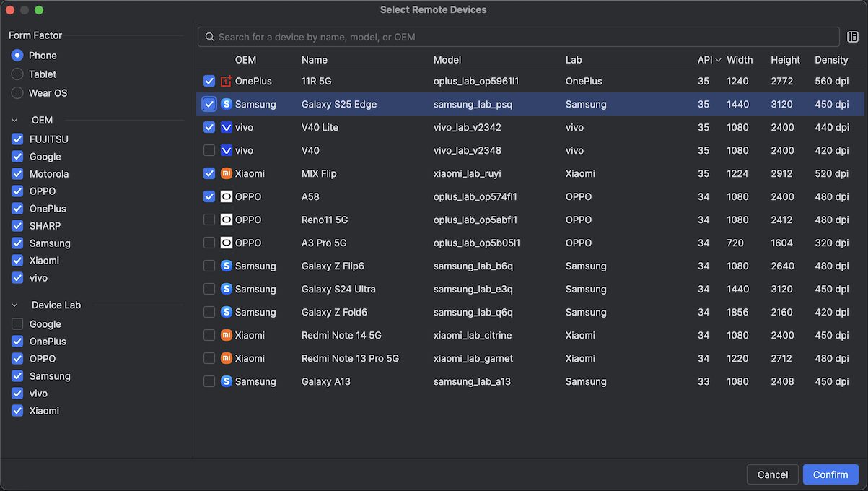Click the vivo icon in V40 Lite row

[227, 128]
